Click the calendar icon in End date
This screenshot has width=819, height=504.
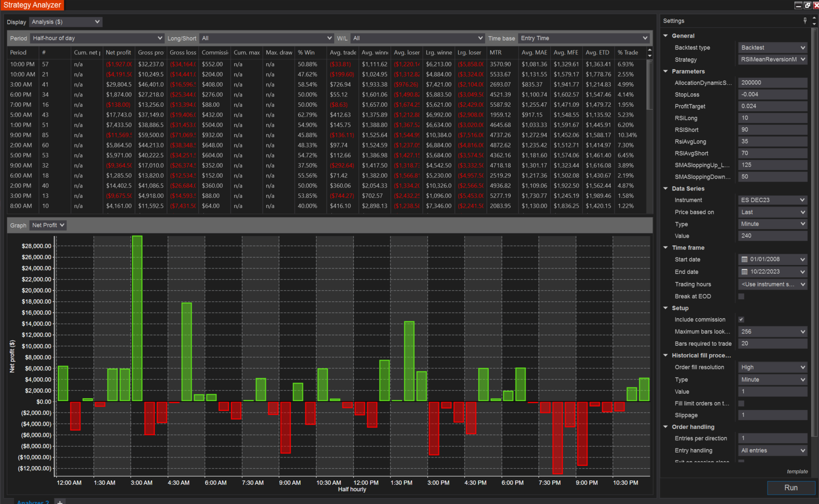point(745,272)
